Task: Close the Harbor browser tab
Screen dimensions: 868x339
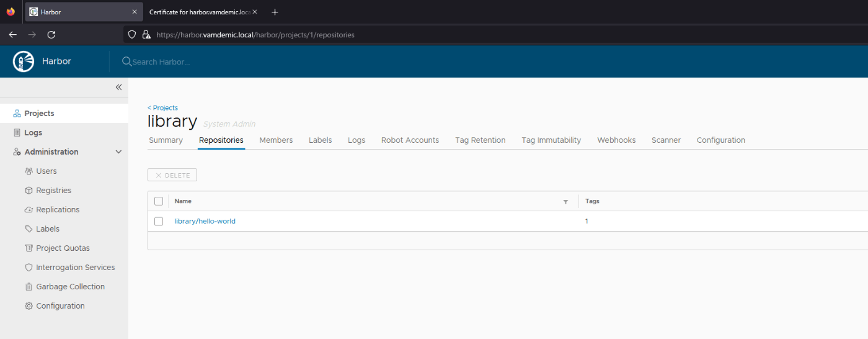Action: [135, 12]
